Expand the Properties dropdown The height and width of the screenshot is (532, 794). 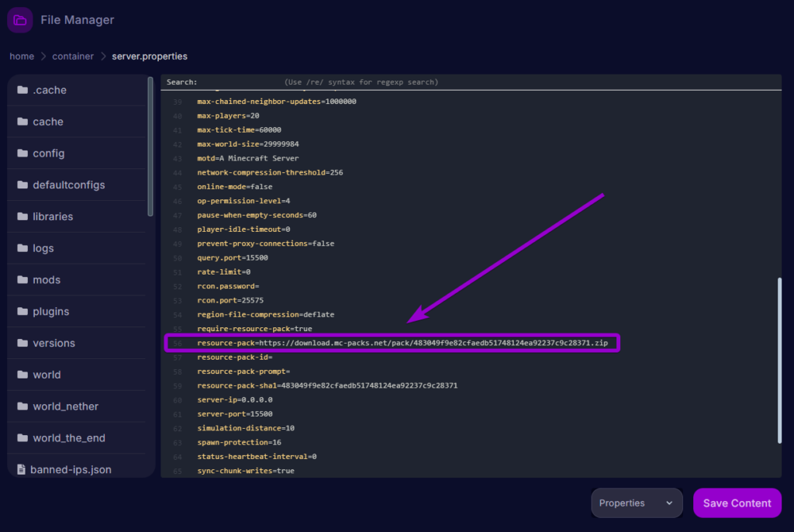(636, 503)
